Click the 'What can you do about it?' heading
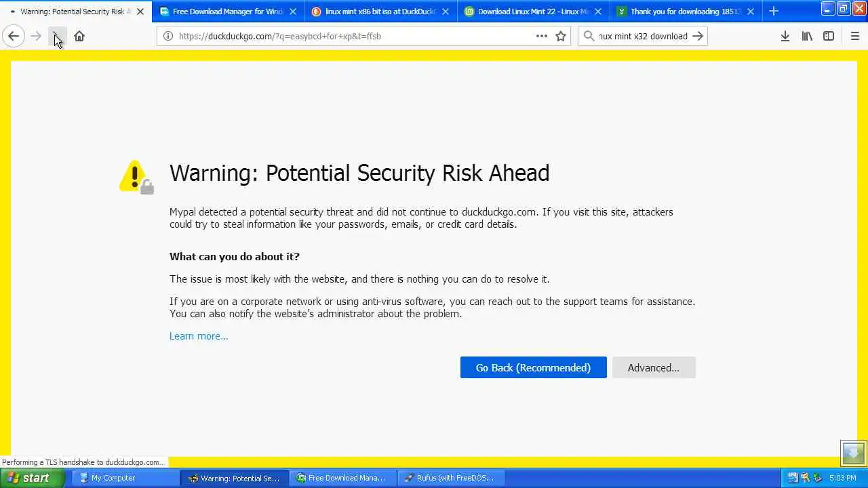Viewport: 868px width, 488px height. tap(235, 256)
